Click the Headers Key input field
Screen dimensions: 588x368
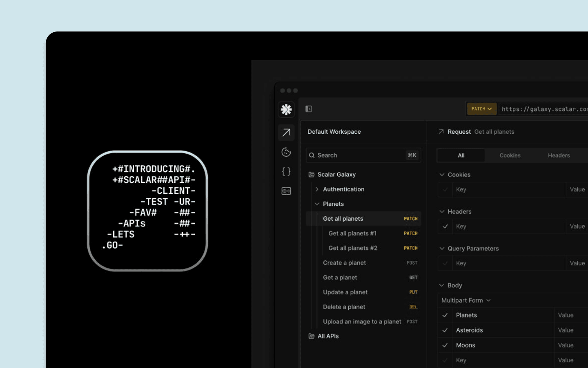(x=509, y=226)
